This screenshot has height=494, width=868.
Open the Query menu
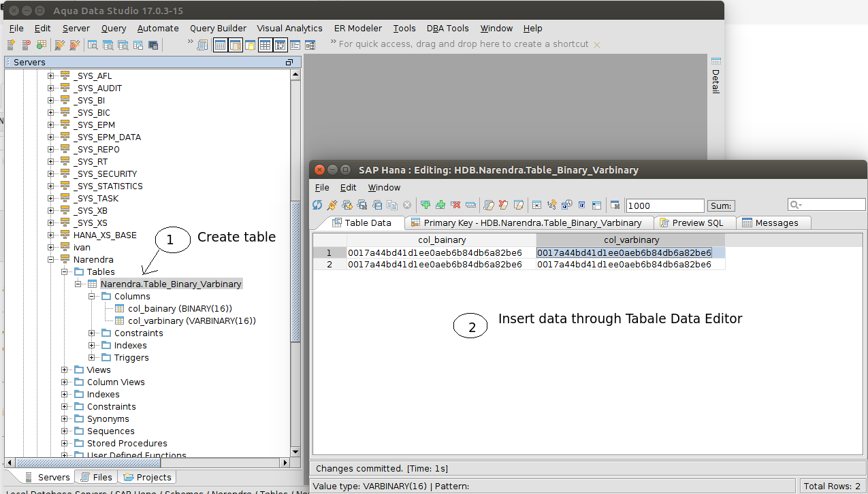114,28
